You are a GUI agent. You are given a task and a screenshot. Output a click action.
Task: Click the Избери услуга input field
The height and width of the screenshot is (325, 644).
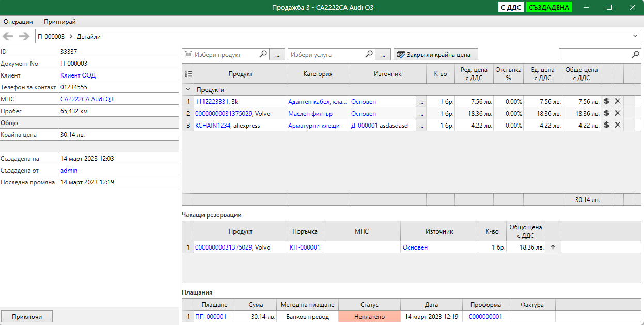click(326, 54)
